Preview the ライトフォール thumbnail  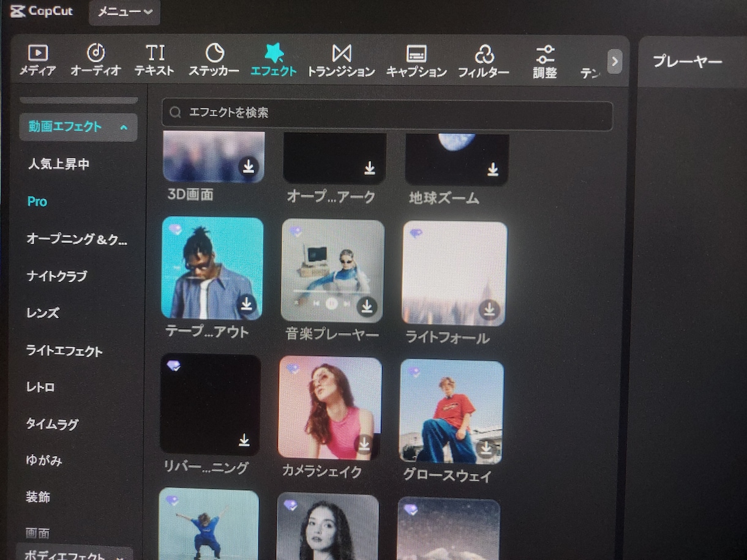coord(454,274)
